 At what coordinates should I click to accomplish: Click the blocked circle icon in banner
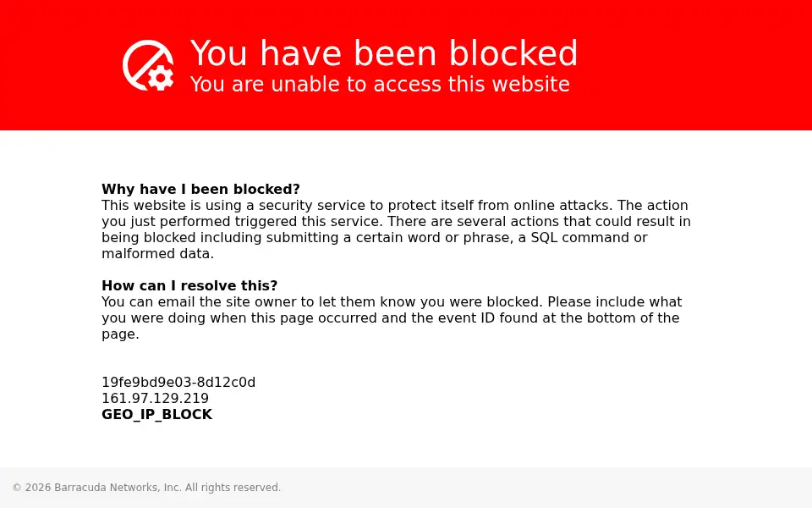pos(148,65)
